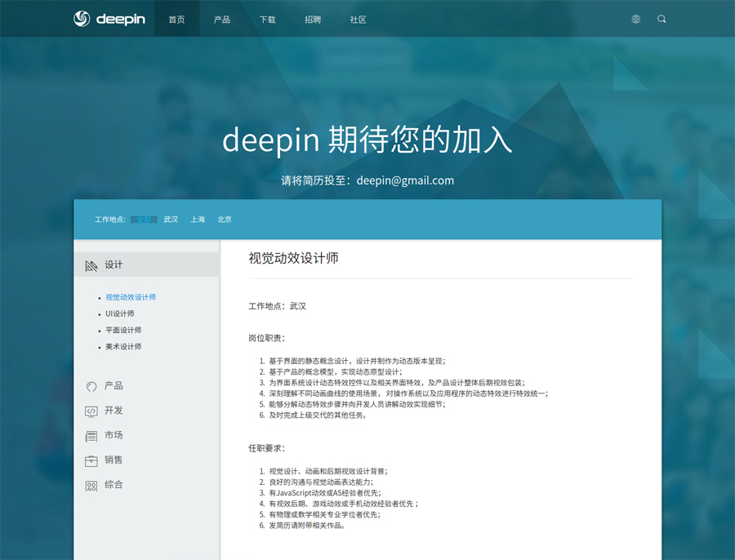Click the 销售 briefcase icon
The width and height of the screenshot is (735, 560).
pyautogui.click(x=91, y=460)
